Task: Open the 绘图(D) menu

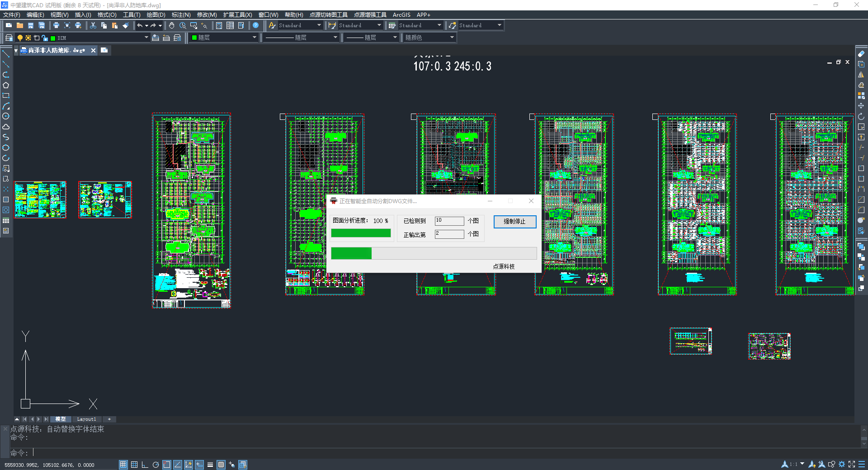Action: pos(156,15)
